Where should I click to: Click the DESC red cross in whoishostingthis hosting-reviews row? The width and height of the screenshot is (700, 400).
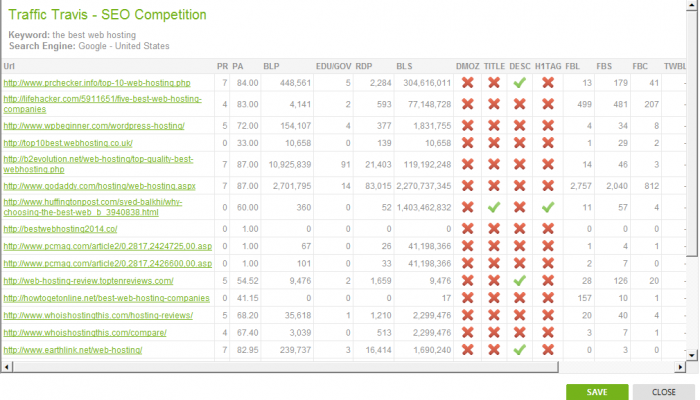(x=520, y=315)
